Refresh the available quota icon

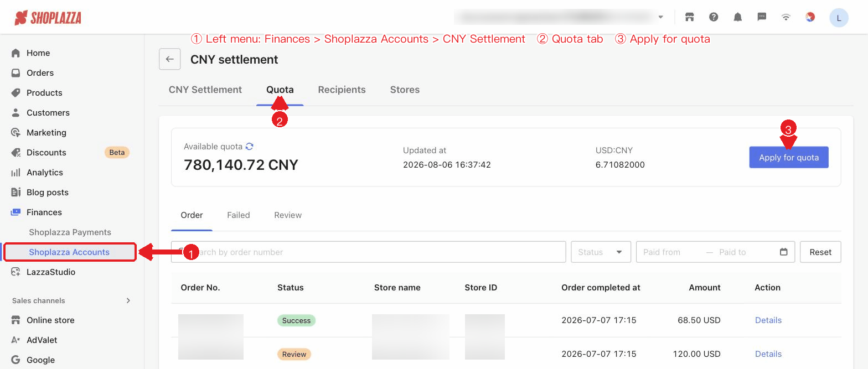[250, 147]
